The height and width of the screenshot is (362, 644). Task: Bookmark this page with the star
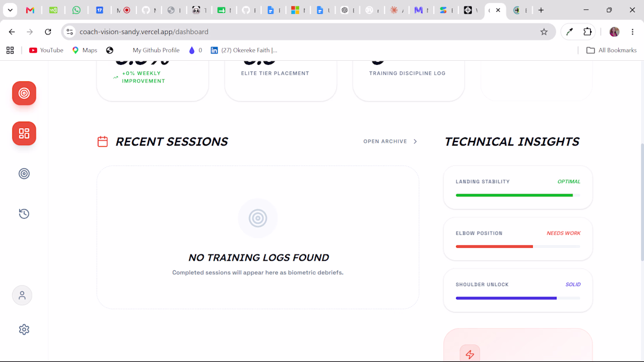[x=544, y=32]
